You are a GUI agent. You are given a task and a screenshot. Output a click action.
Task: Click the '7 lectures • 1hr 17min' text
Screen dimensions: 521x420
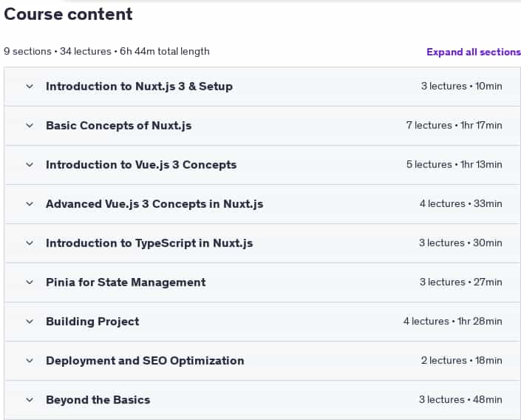(x=454, y=126)
